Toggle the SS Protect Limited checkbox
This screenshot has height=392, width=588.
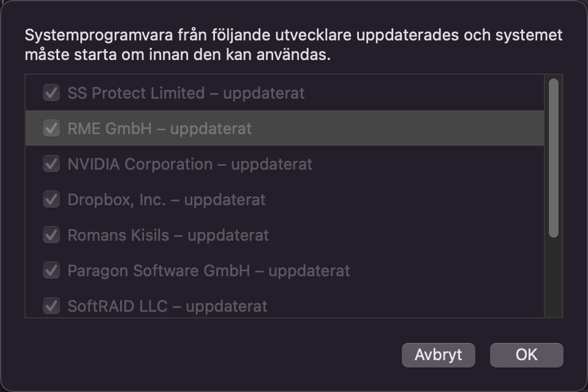coord(51,93)
